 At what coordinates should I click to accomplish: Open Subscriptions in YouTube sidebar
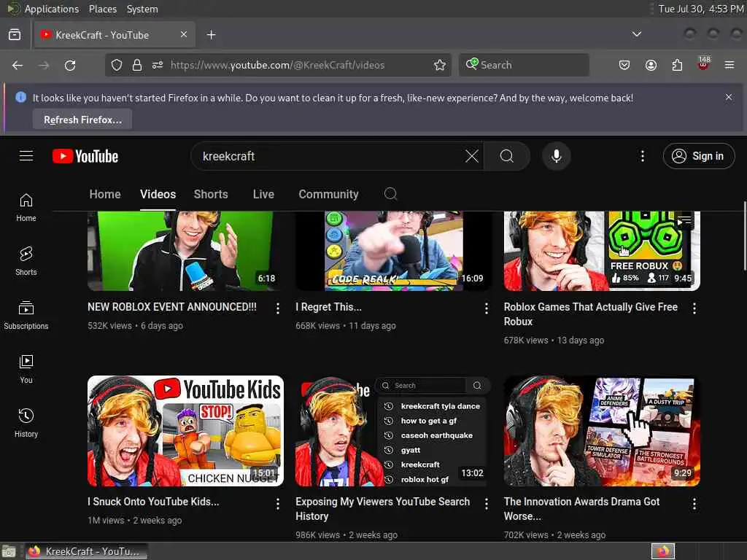[26, 315]
